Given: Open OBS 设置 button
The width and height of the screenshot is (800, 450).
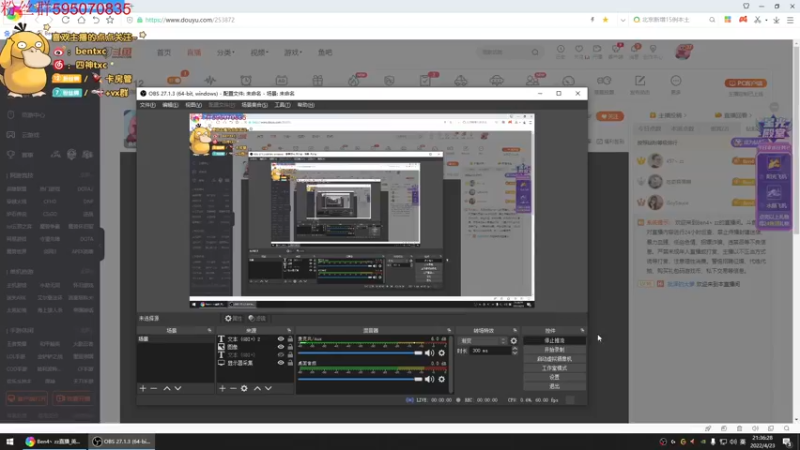Looking at the screenshot, I should [555, 377].
